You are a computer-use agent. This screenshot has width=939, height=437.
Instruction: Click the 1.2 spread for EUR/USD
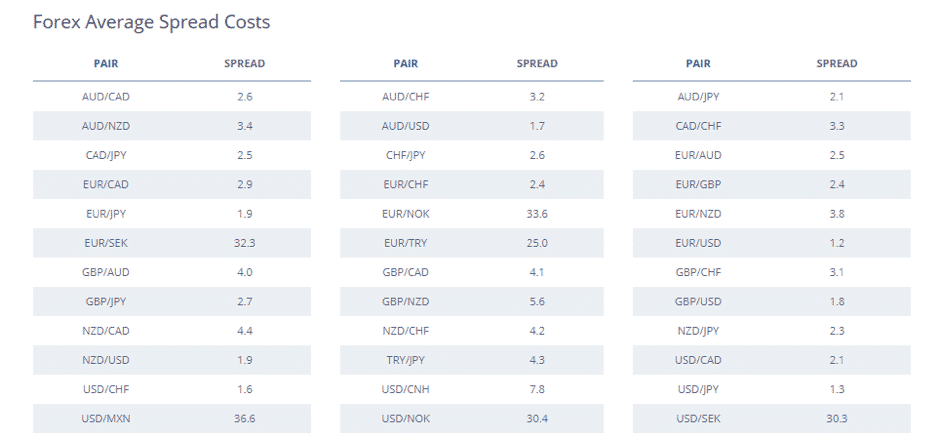tap(837, 243)
